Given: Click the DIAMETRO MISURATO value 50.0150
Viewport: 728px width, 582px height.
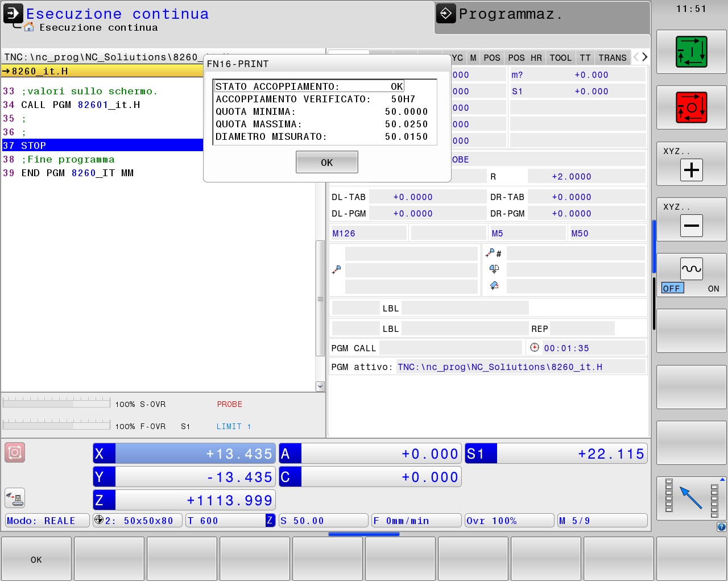Looking at the screenshot, I should (x=406, y=136).
